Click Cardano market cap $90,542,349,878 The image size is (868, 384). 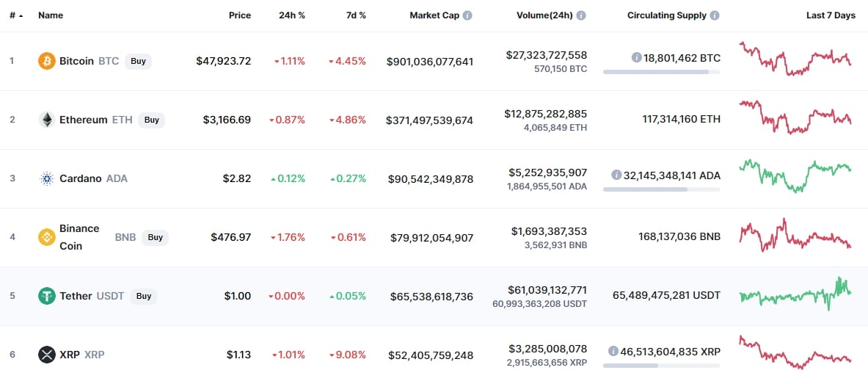point(431,178)
